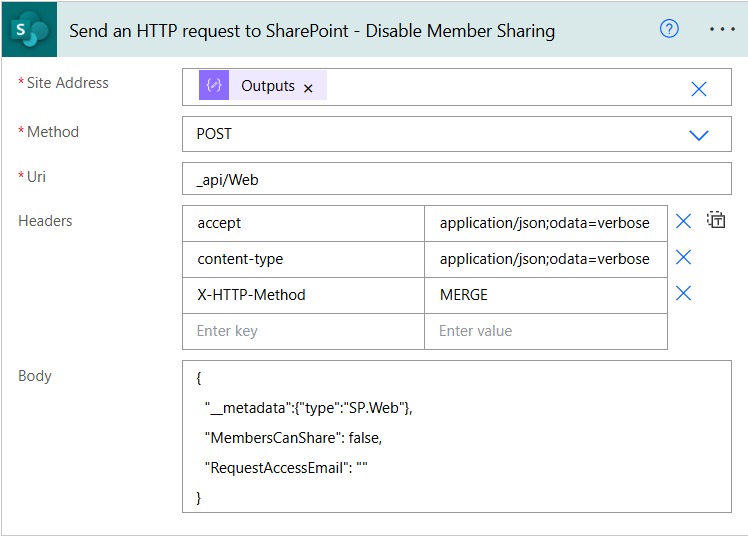This screenshot has width=748, height=536.
Task: Delete the accept header row
Action: tap(683, 221)
